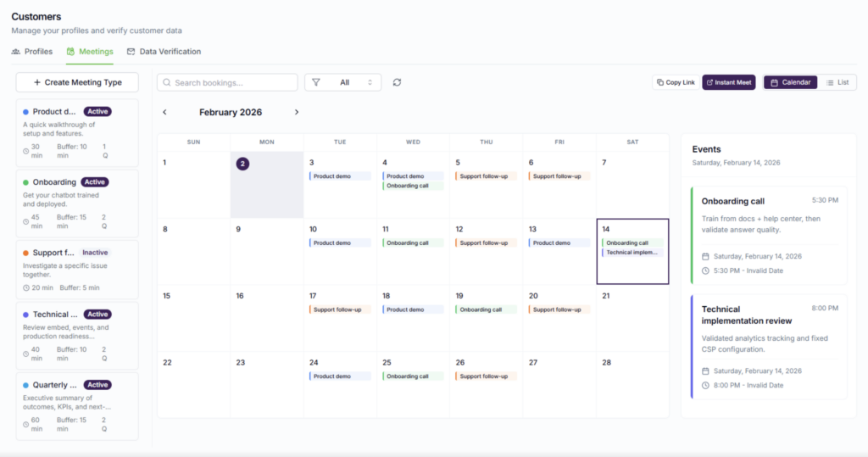Click Create Meeting Type button
Screen dimensions: 868x457
coord(77,82)
